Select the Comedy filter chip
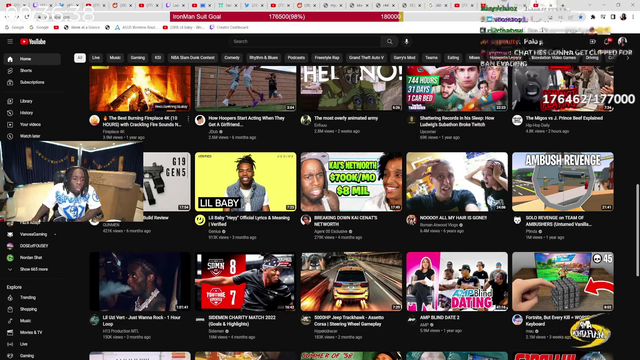Screen dimensions: 640x360 coord(232,58)
